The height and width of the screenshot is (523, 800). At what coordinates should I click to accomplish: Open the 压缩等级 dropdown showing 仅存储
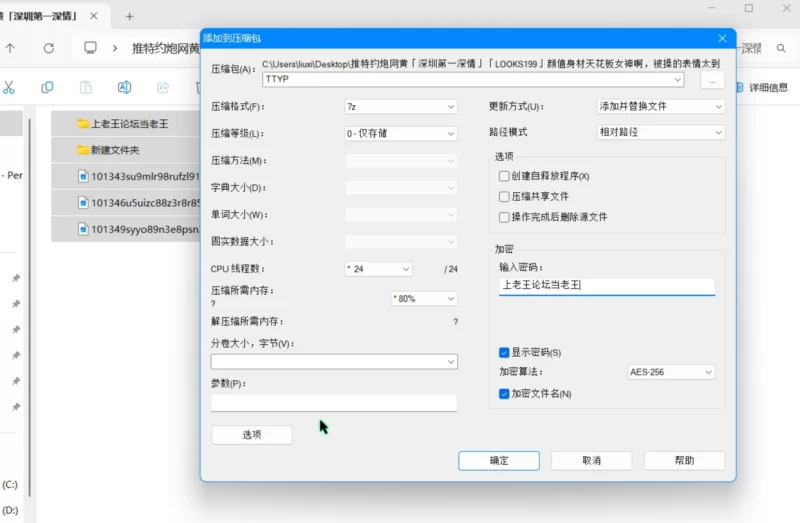click(x=401, y=134)
